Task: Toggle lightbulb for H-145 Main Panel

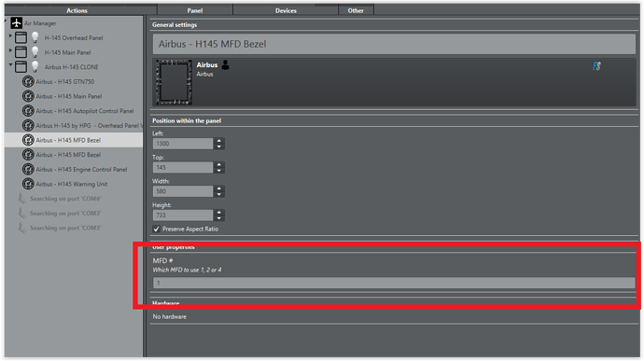Action: coord(35,52)
